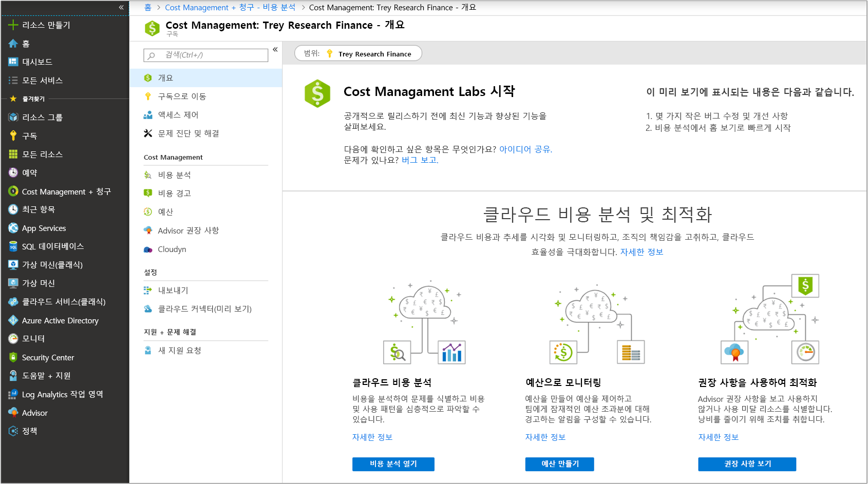
Task: Click the 모든 리소스 grid icon
Action: [13, 154]
